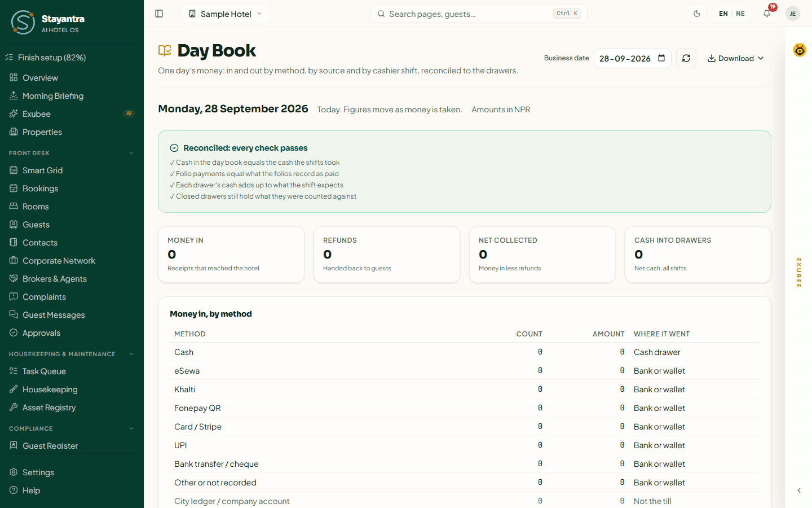Open the JE user avatar menu
This screenshot has width=812, height=508.
(793, 14)
